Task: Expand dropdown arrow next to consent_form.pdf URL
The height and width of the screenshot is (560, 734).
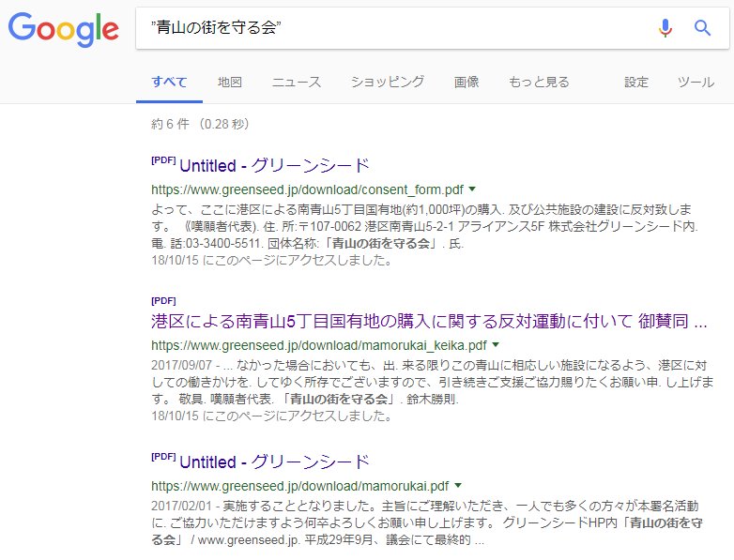Action: [x=472, y=189]
